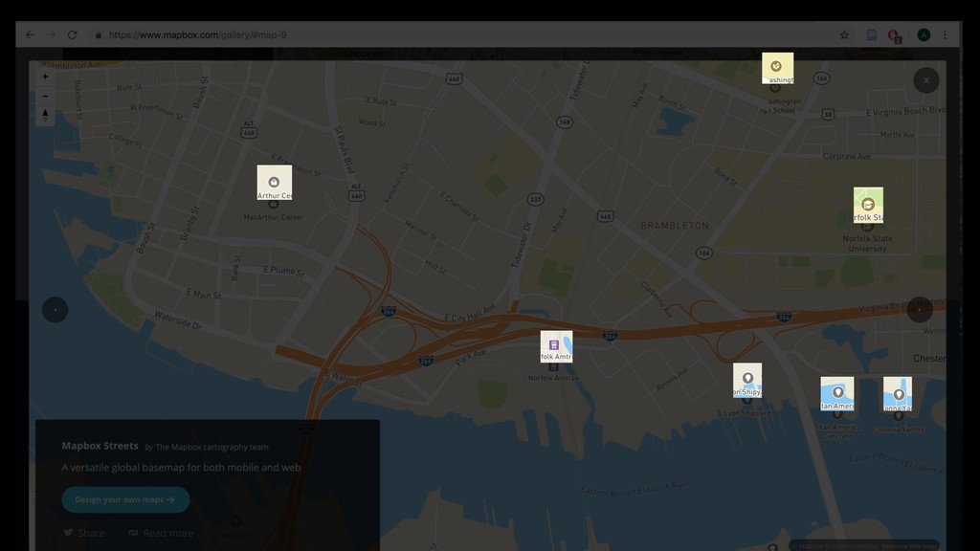Open the Read more link
980x551 pixels.
(161, 533)
